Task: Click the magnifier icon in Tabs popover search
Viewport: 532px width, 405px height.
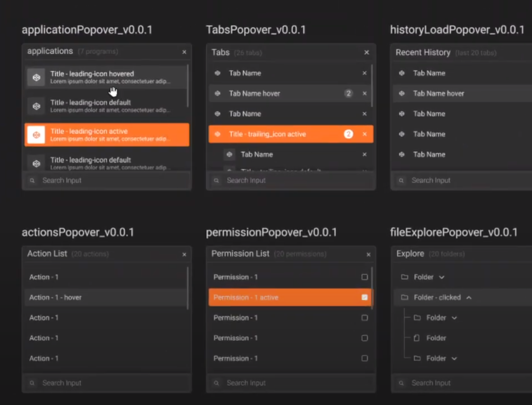Action: (x=216, y=181)
